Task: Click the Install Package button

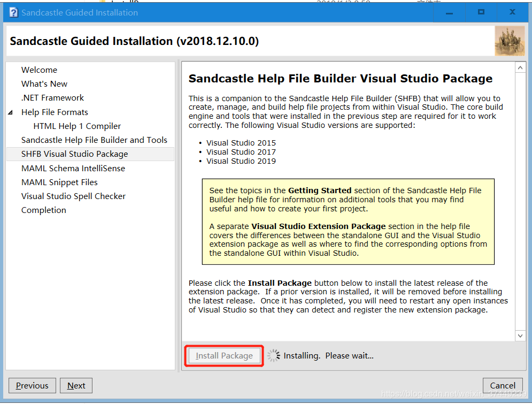Action: click(x=224, y=356)
